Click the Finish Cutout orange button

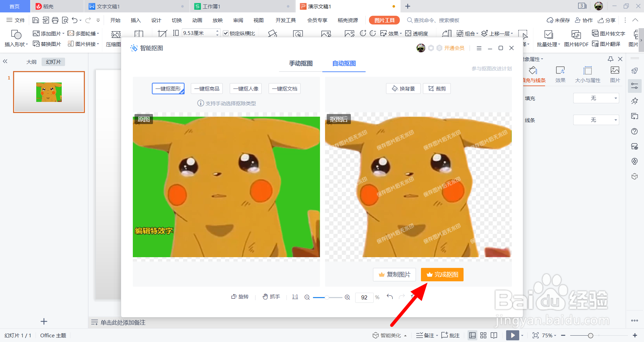(442, 275)
